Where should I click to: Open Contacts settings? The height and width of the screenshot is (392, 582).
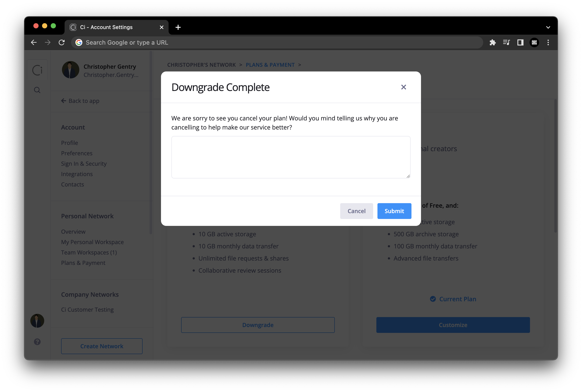73,185
